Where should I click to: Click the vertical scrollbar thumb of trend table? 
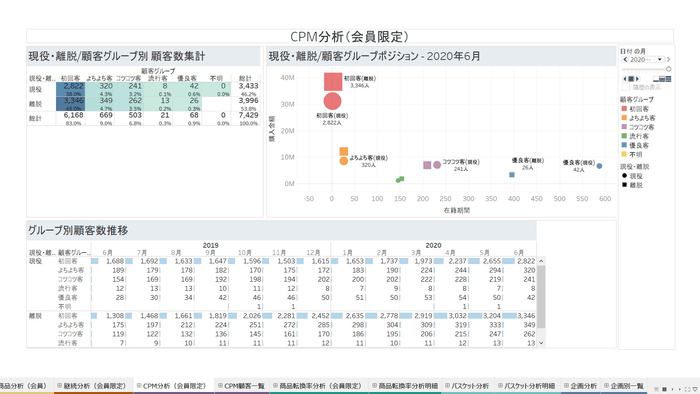[541, 297]
